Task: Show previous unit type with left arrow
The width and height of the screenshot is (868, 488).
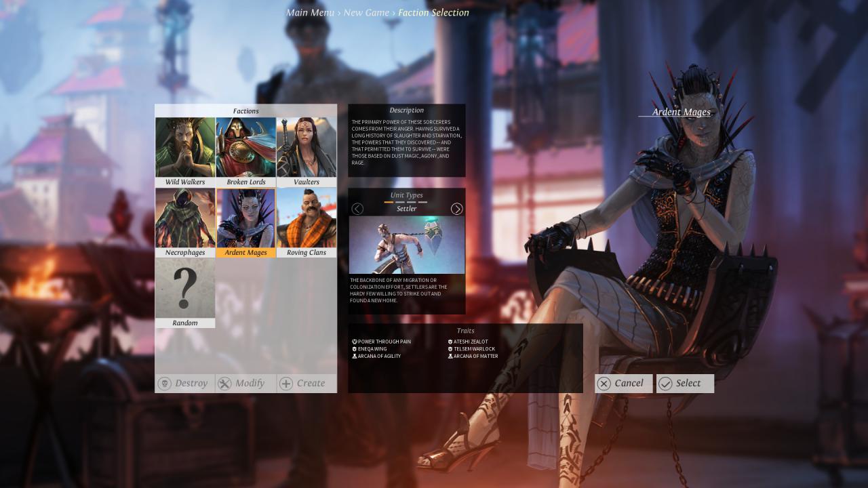Action: tap(357, 209)
